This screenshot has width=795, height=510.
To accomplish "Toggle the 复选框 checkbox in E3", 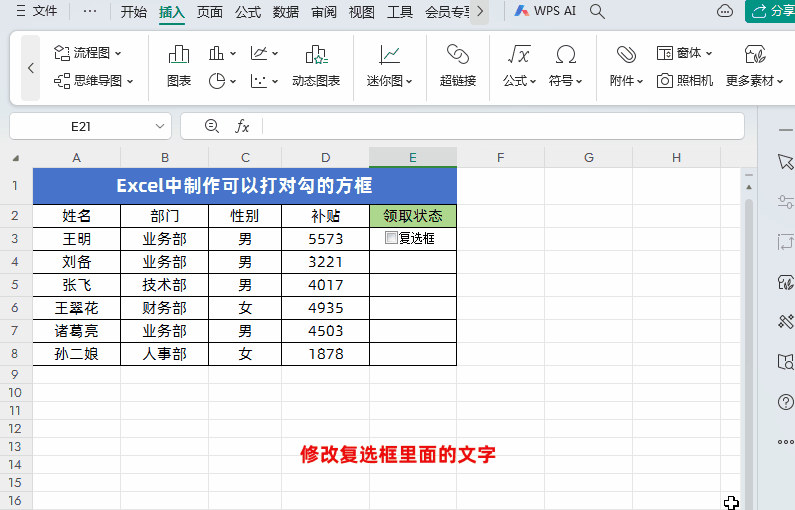I will pos(391,237).
